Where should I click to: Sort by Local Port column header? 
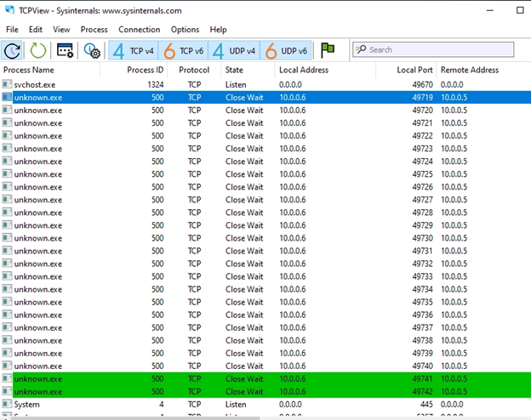tap(406, 70)
